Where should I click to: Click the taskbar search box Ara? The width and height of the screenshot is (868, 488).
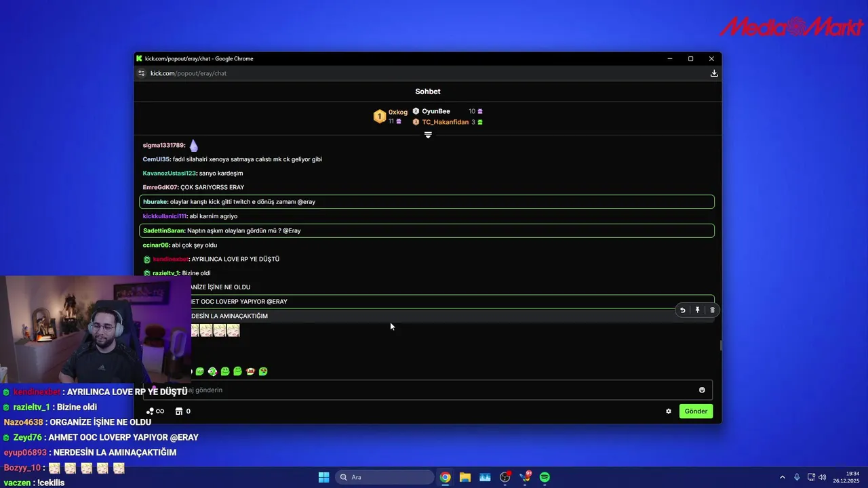(x=385, y=477)
